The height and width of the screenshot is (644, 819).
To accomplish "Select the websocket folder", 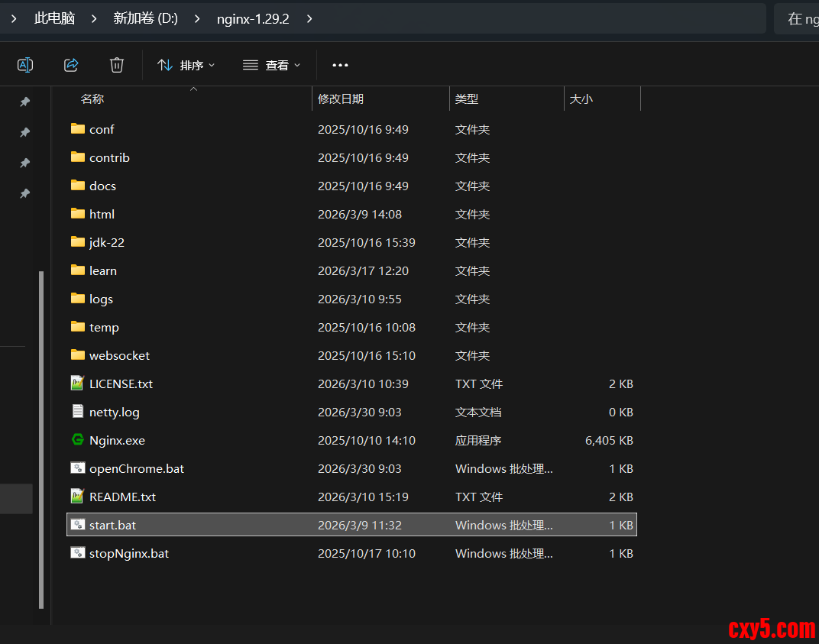I will tap(119, 355).
